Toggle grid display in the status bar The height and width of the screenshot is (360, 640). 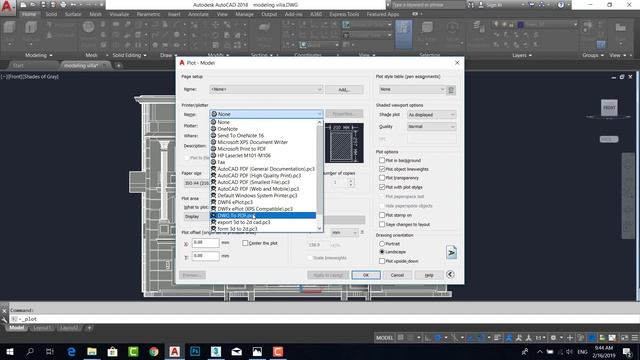click(x=401, y=338)
